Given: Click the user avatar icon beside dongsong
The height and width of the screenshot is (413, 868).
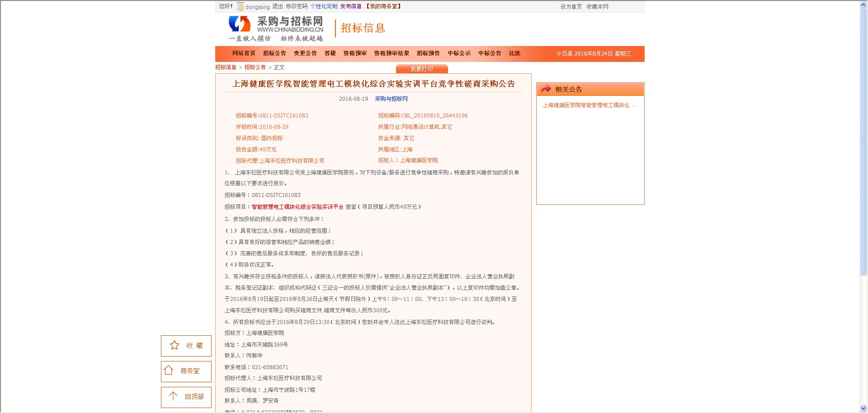Looking at the screenshot, I should click(241, 7).
